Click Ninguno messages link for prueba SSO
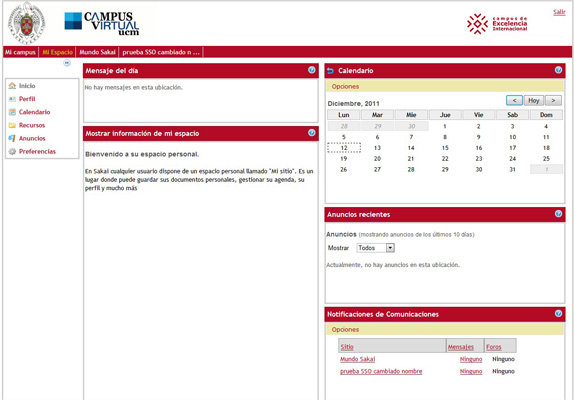Screen dimensions: 574x400 [x=471, y=371]
